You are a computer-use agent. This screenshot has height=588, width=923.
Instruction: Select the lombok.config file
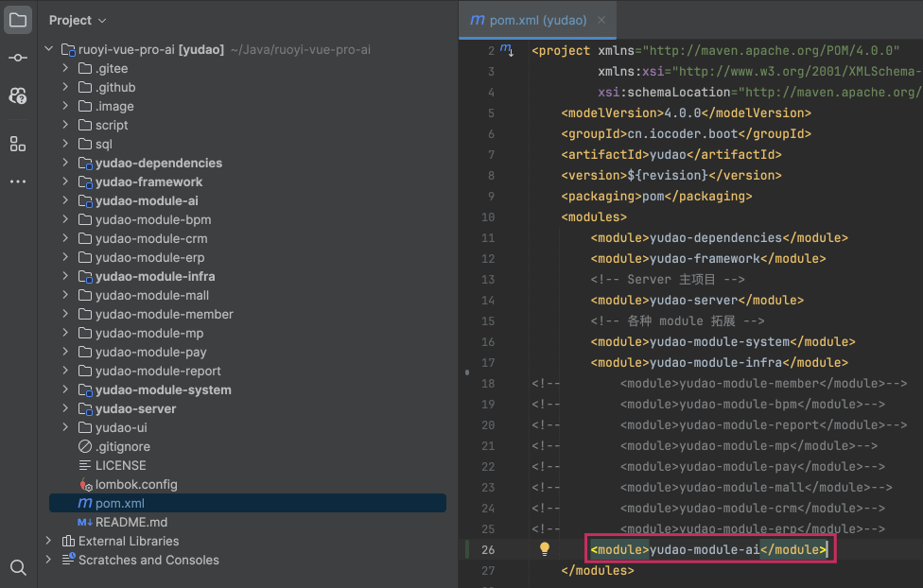coord(135,484)
